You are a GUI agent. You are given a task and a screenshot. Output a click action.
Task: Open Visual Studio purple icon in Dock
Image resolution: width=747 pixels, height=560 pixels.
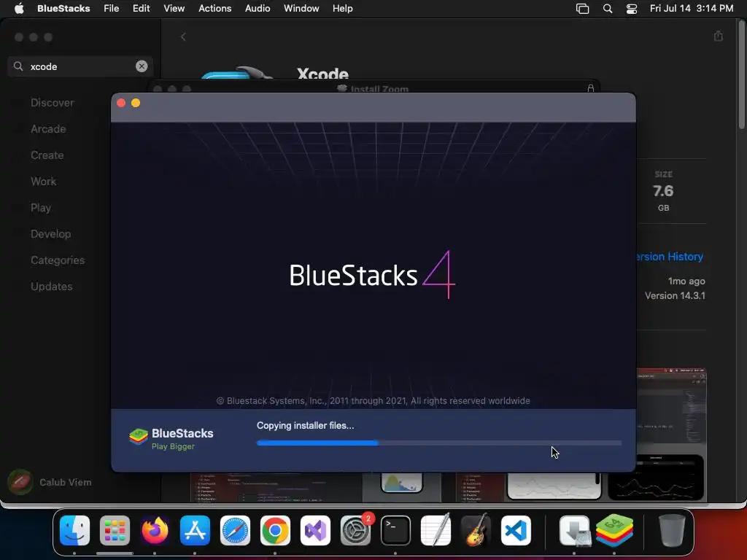pyautogui.click(x=315, y=531)
